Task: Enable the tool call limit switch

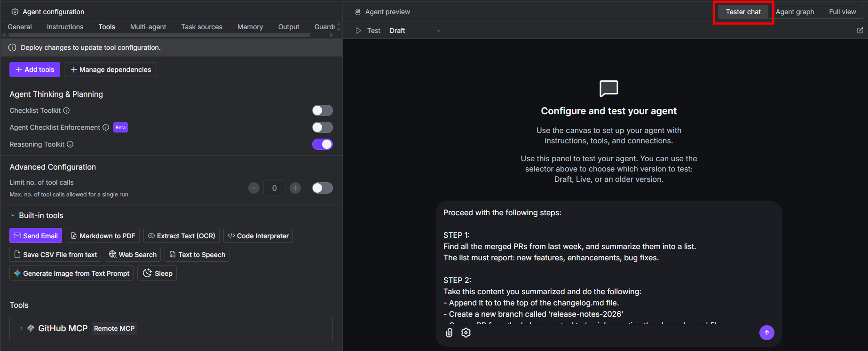Action: coord(323,188)
